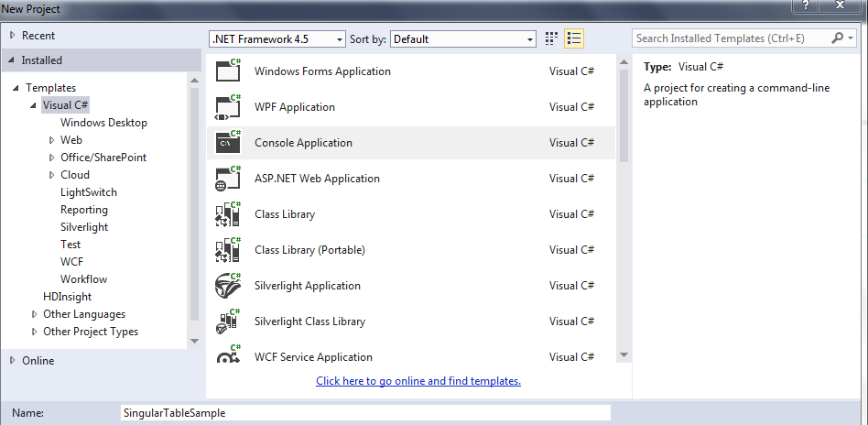Expand the Online section
The height and width of the screenshot is (425, 868).
(x=13, y=361)
